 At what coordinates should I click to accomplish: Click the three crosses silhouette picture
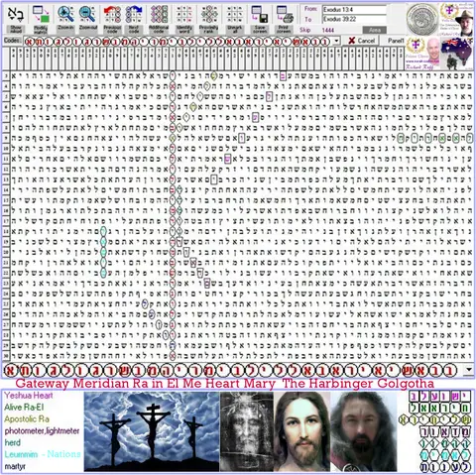pos(152,431)
